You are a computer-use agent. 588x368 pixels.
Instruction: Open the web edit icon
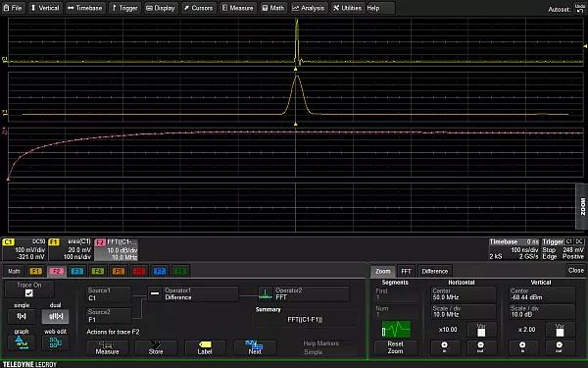coord(55,342)
